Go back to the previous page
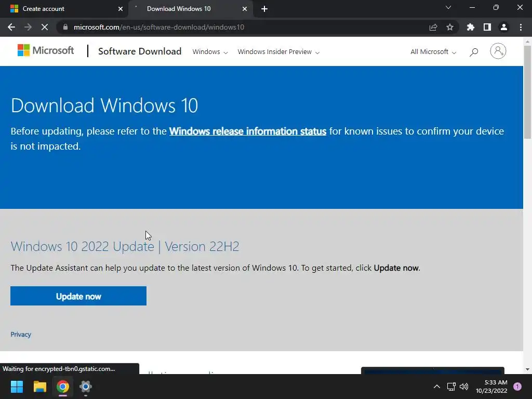Image resolution: width=532 pixels, height=399 pixels. 11,27
